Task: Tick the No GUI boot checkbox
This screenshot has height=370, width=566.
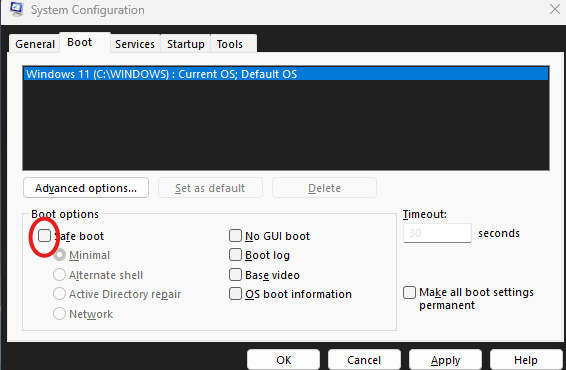Action: coord(235,236)
